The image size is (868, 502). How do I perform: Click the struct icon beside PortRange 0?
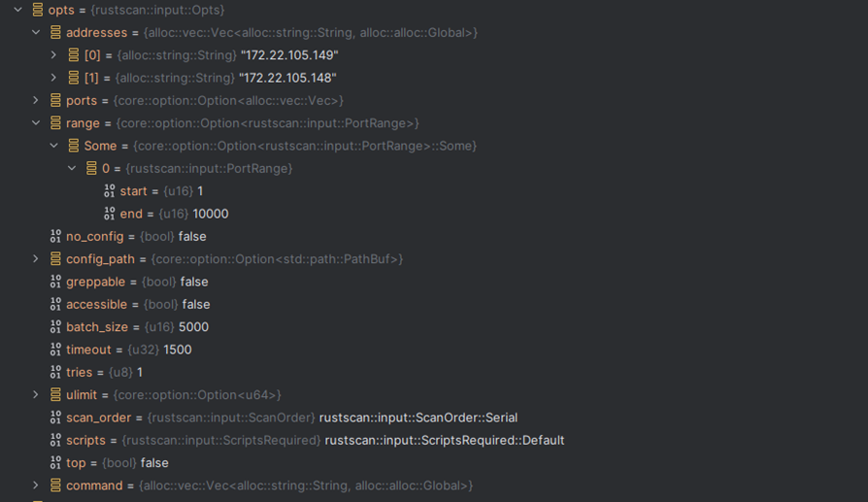91,168
